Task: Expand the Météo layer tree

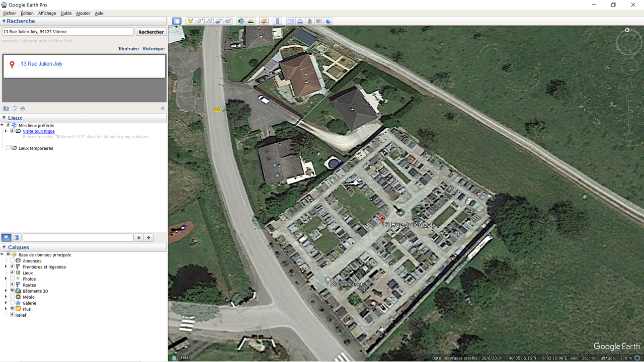Action: point(6,297)
